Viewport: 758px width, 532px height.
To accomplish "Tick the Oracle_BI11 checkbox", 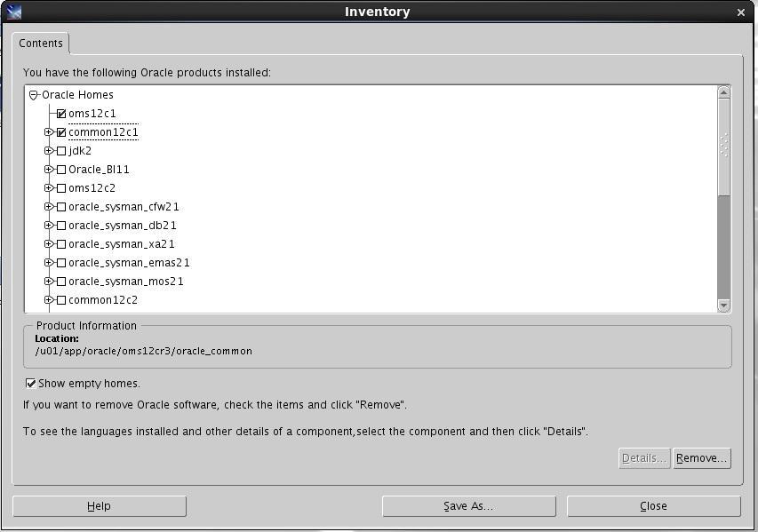I will (x=61, y=170).
